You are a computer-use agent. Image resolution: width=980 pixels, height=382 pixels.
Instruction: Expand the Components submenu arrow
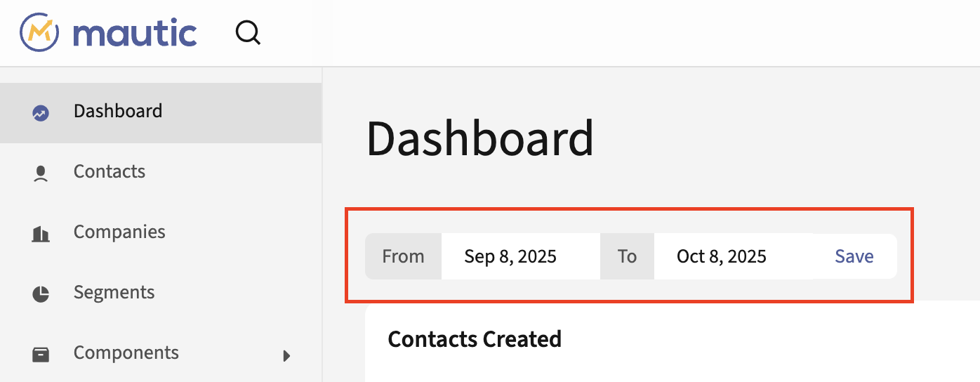(x=286, y=355)
